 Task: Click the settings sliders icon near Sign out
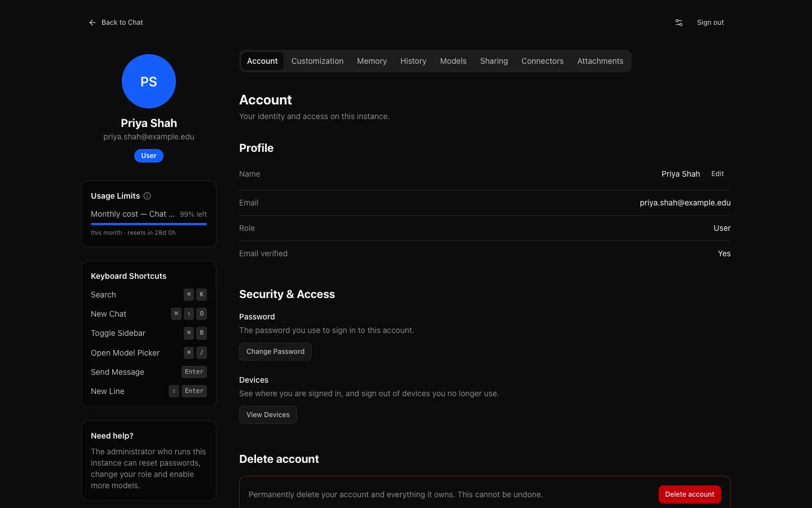click(679, 23)
